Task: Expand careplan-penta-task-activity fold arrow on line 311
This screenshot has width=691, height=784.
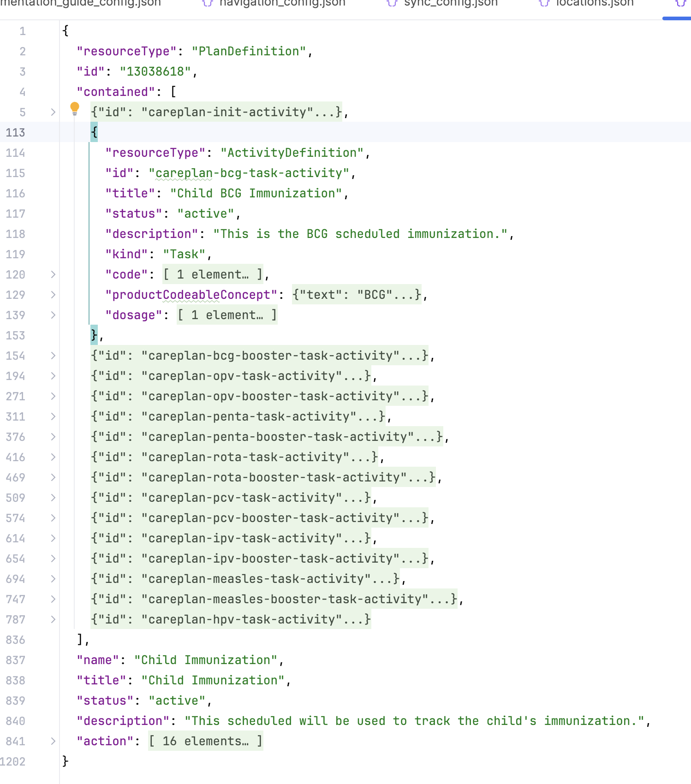Action: coord(53,416)
